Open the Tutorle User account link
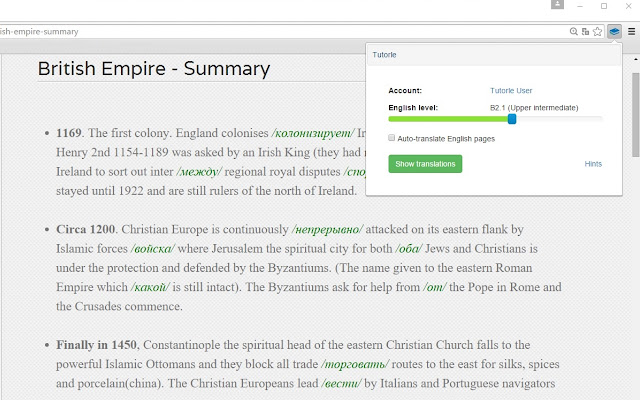Viewport: 640px width, 400px height. click(x=511, y=91)
